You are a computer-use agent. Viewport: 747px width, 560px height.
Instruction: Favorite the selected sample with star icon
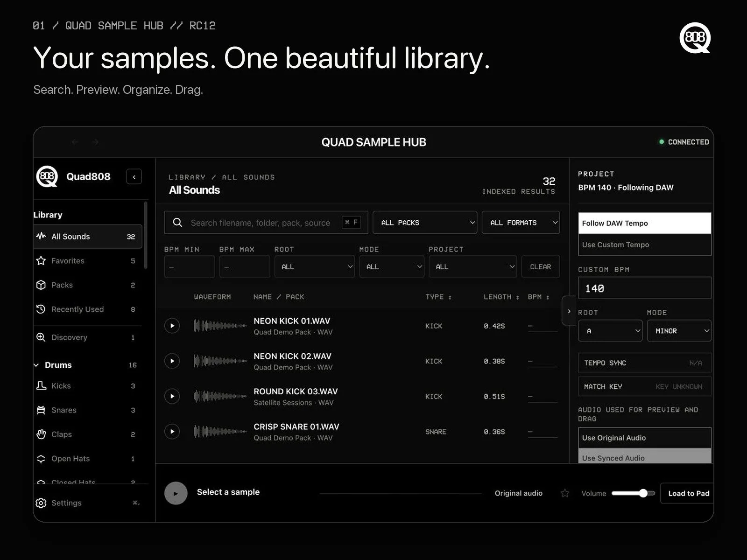(565, 493)
